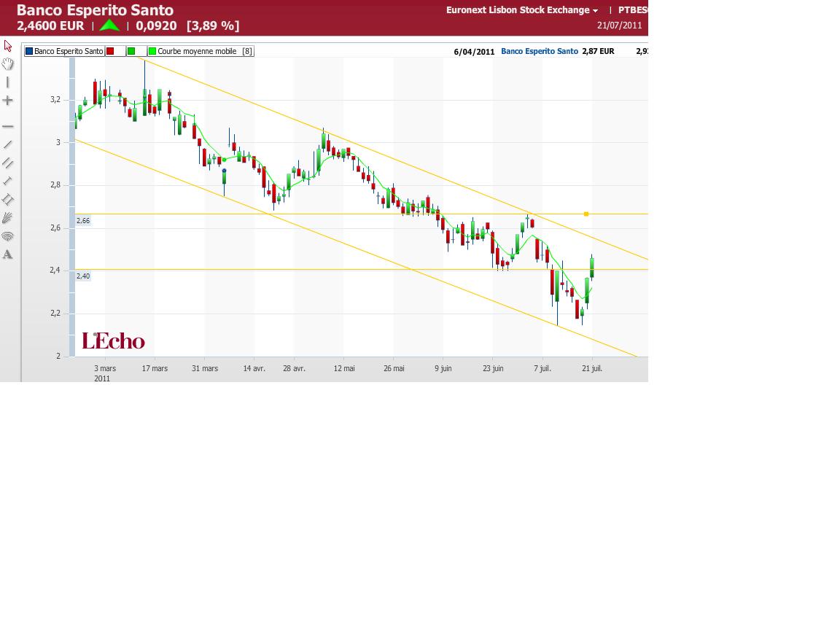This screenshot has height=630, width=840.
Task: Click the green up arrow indicator
Action: (110, 26)
